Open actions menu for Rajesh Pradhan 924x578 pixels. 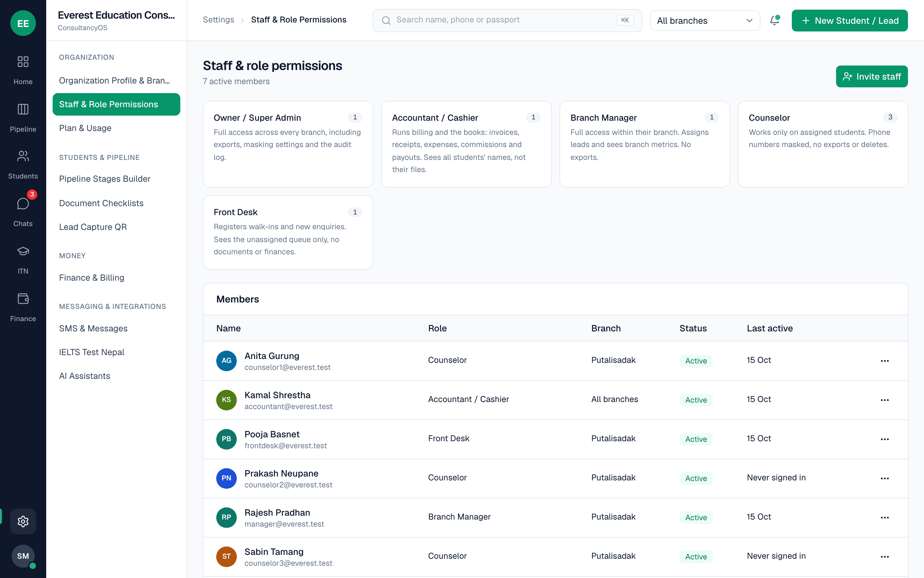coord(885,517)
